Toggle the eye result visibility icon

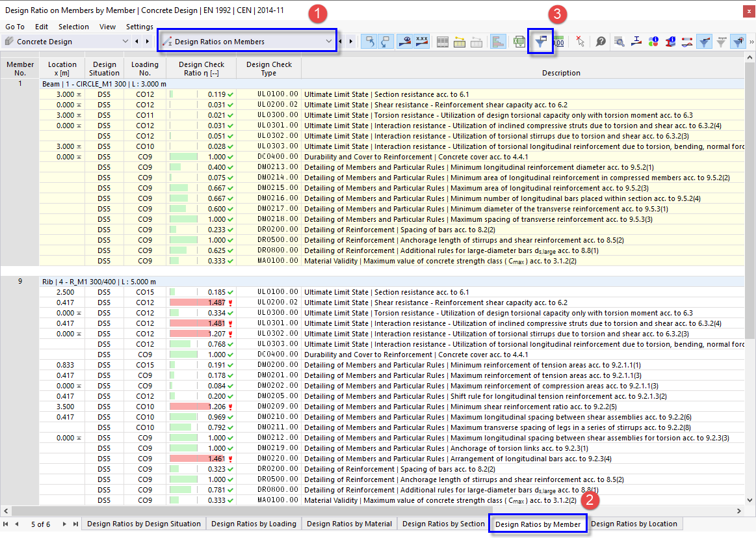pos(405,42)
